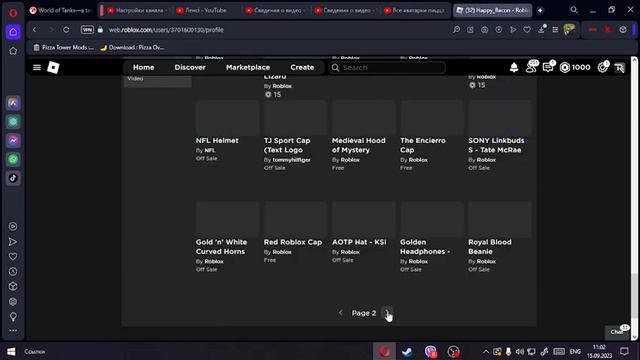Viewport: 640px width, 360px height.
Task: Switch to Все аватарки YouTube tab
Action: 415,10
